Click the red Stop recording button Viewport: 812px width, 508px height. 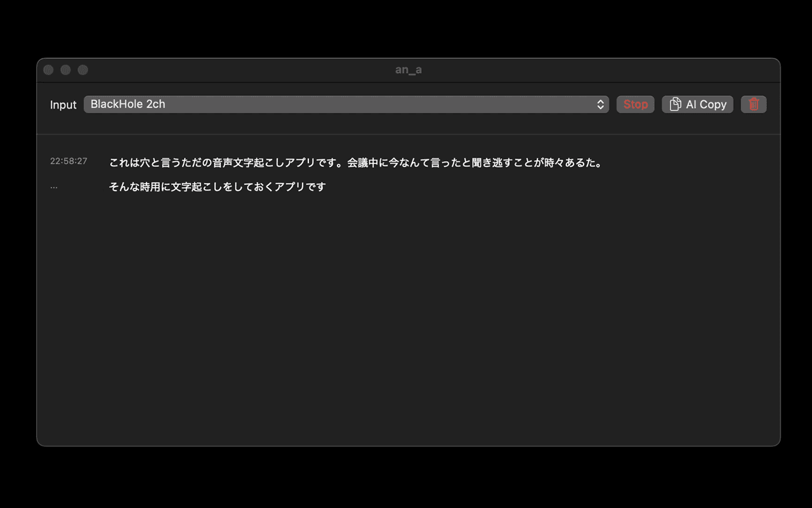coord(635,105)
